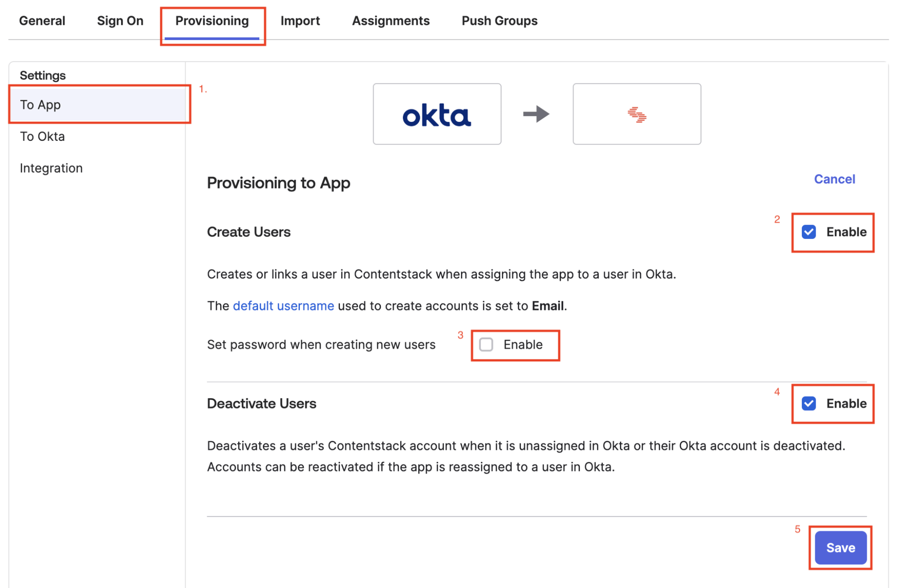Switch to the Push Groups tab

click(x=499, y=20)
